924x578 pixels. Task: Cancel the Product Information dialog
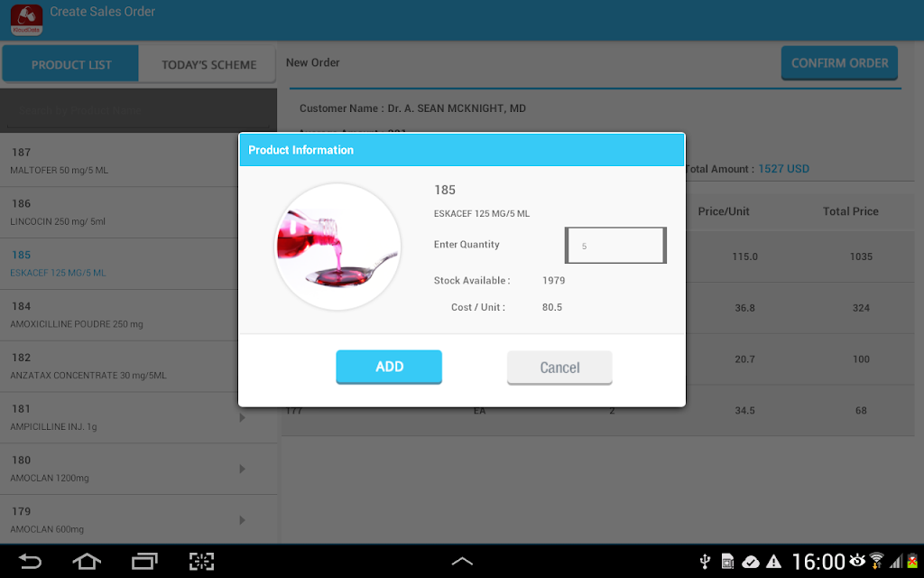(x=559, y=368)
